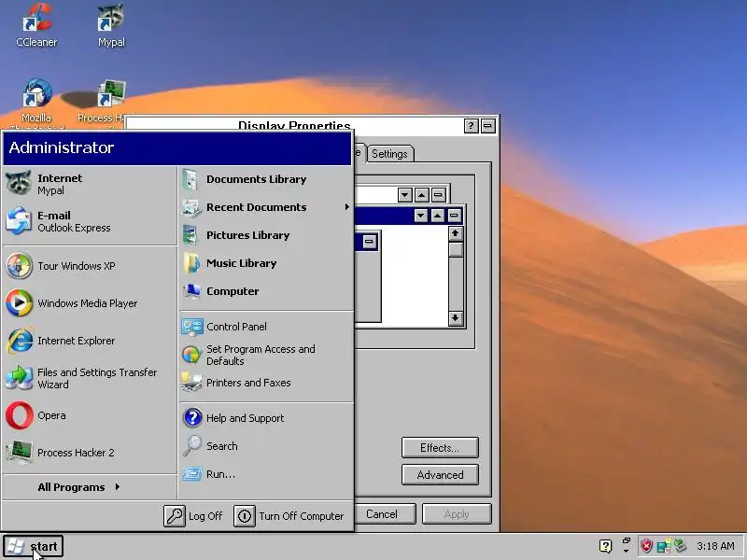The width and height of the screenshot is (747, 560).
Task: Open Help and Support
Action: tap(266, 418)
